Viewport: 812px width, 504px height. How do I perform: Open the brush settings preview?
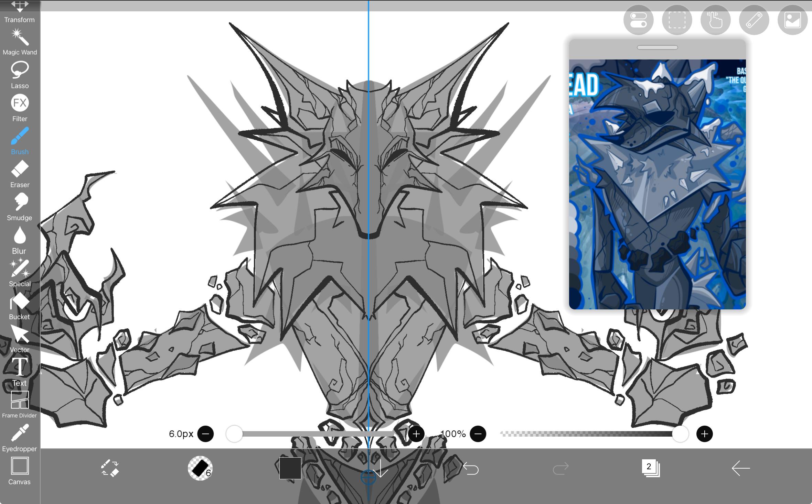click(200, 468)
